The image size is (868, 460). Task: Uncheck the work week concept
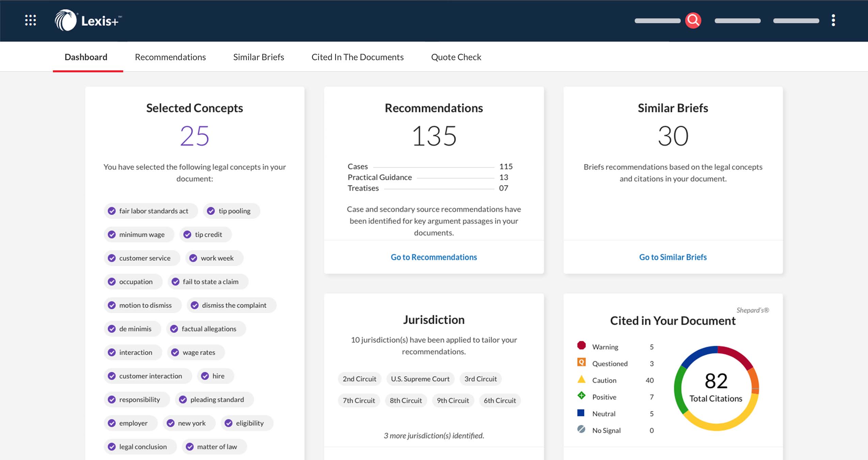tap(214, 258)
